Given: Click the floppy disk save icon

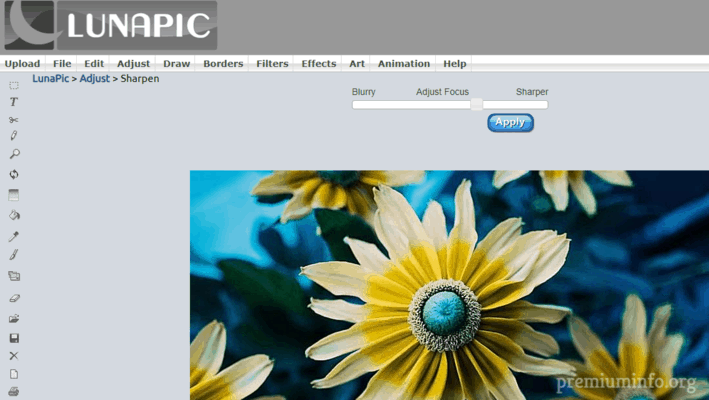Looking at the screenshot, I should 14,338.
